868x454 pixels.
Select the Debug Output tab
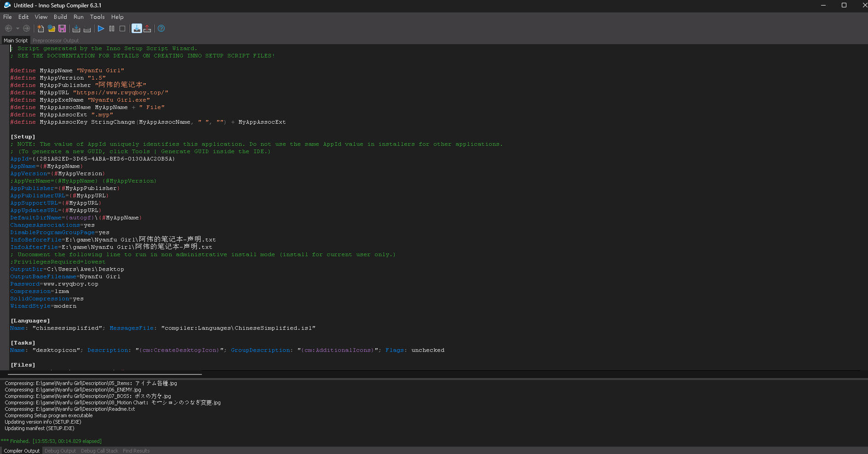coord(60,451)
